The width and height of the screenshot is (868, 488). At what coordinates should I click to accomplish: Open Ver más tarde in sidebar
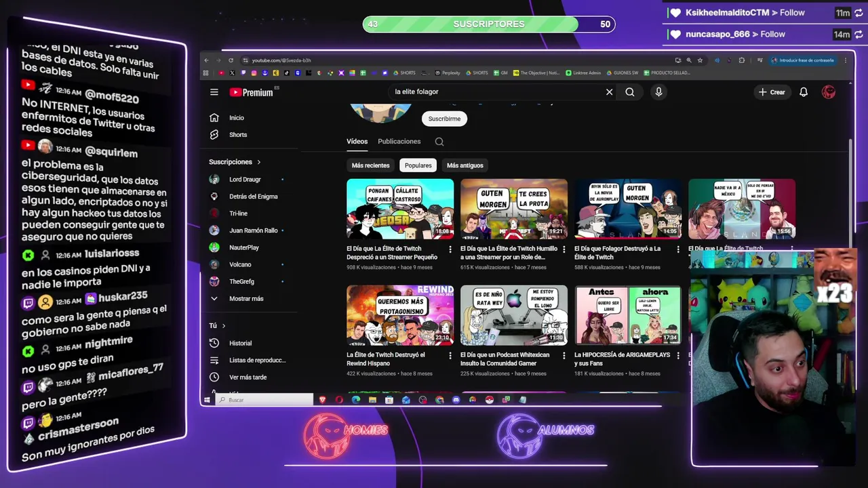point(248,378)
